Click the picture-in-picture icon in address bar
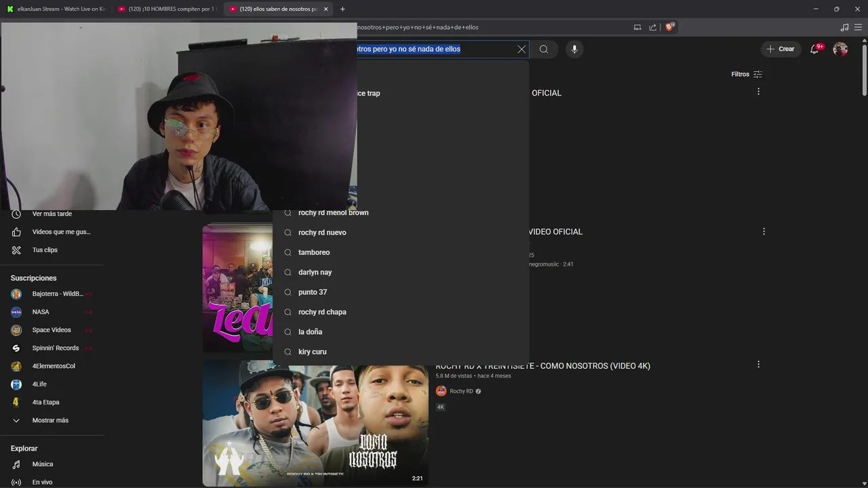 [637, 27]
